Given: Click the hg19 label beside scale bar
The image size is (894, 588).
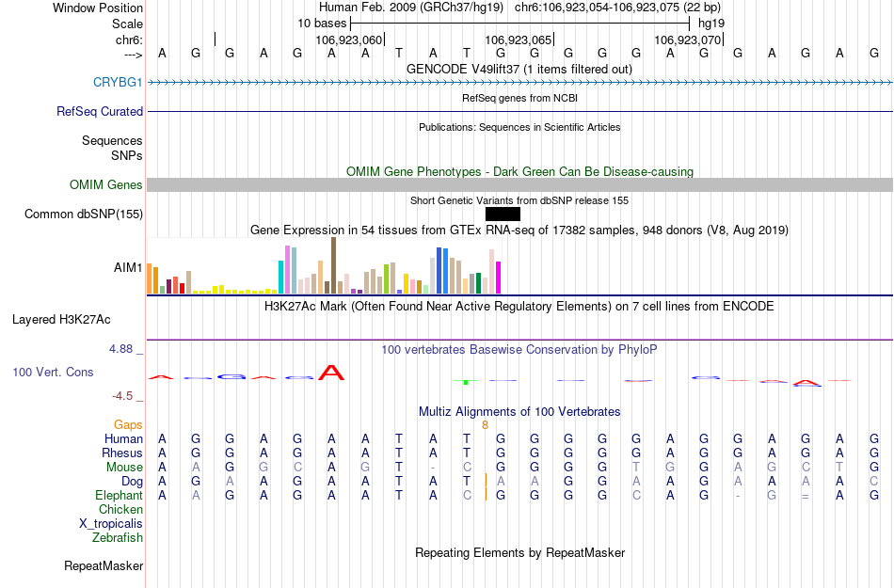Looking at the screenshot, I should [711, 24].
